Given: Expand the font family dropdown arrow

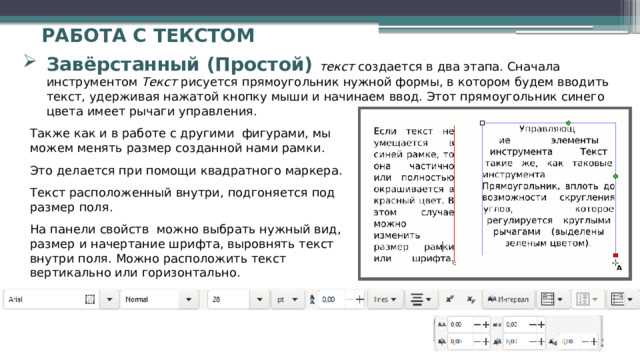Looking at the screenshot, I should (109, 300).
